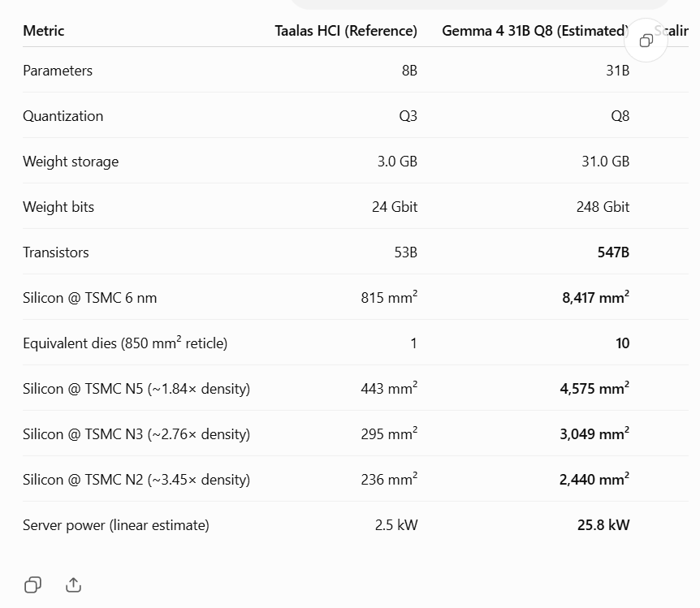This screenshot has height=608, width=700.
Task: Click the 25.8 kW server power value
Action: point(603,525)
